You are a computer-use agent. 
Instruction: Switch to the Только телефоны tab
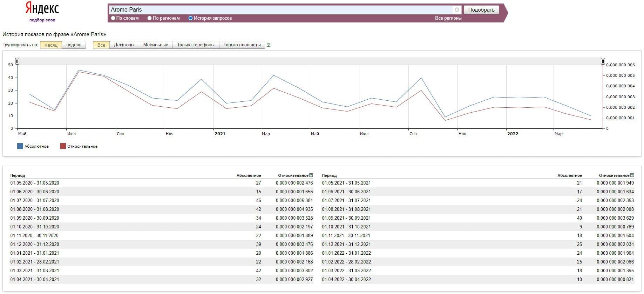tap(196, 45)
